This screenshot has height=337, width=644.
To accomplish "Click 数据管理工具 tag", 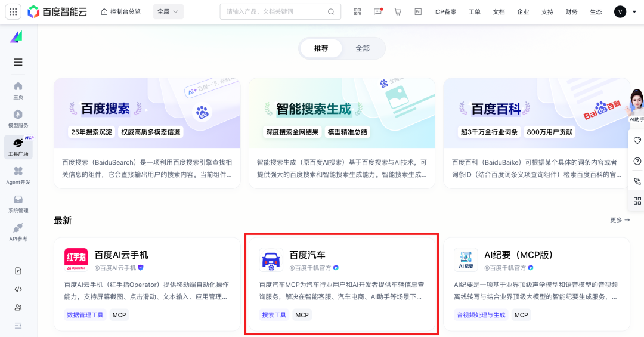I will [85, 315].
